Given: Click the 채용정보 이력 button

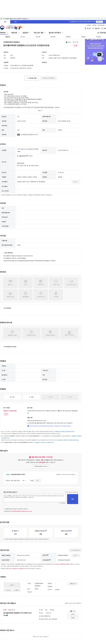Looking at the screenshot, I should (x=73, y=584).
